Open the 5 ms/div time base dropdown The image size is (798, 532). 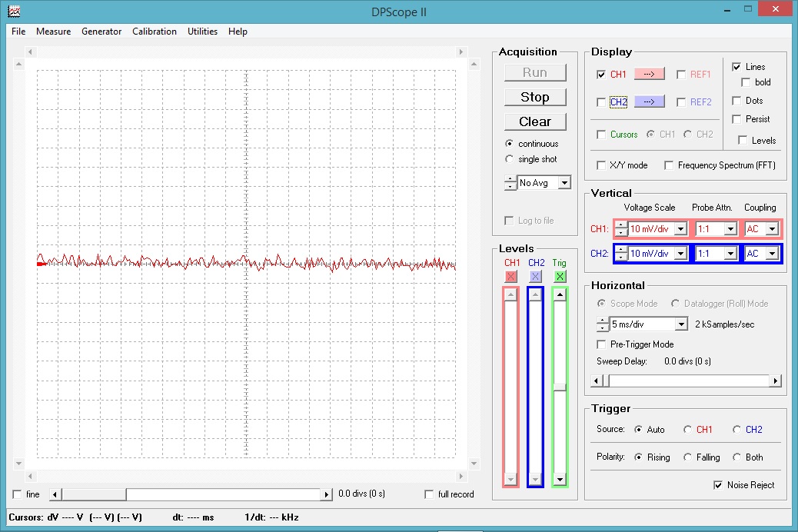pos(681,324)
